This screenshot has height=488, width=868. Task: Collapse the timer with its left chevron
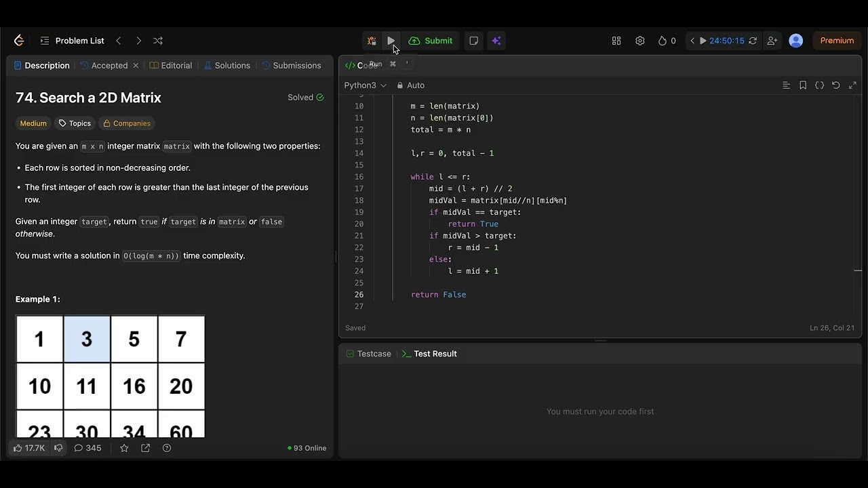(692, 41)
